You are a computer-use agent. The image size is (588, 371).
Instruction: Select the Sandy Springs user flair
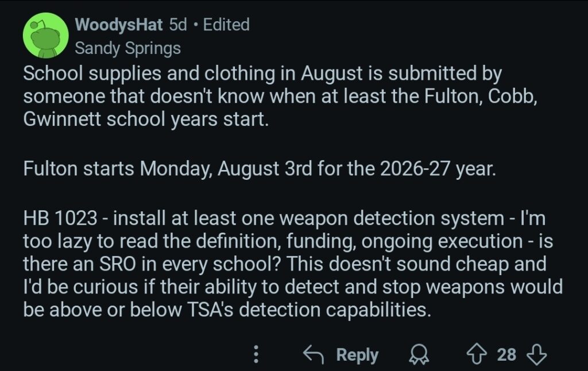click(127, 48)
